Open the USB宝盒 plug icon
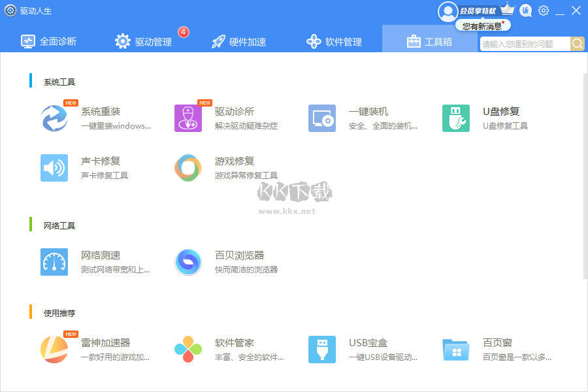This screenshot has height=392, width=588. 322,350
